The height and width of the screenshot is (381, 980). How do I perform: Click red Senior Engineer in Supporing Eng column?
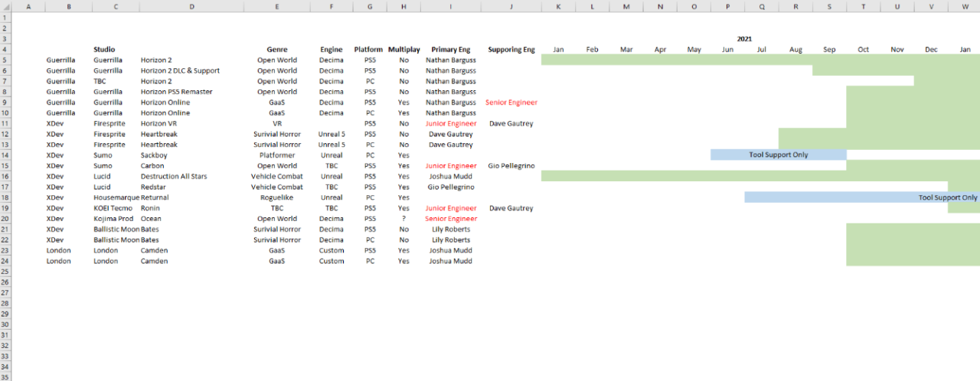511,103
